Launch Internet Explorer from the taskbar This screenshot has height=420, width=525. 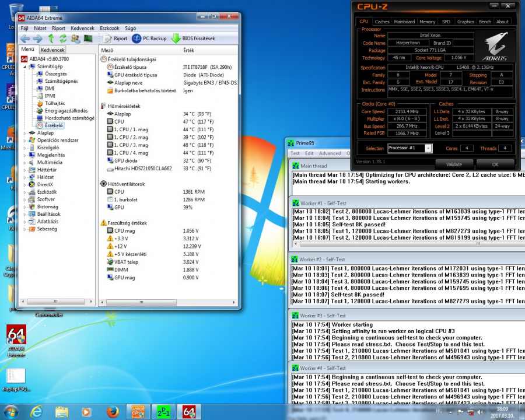point(36,412)
